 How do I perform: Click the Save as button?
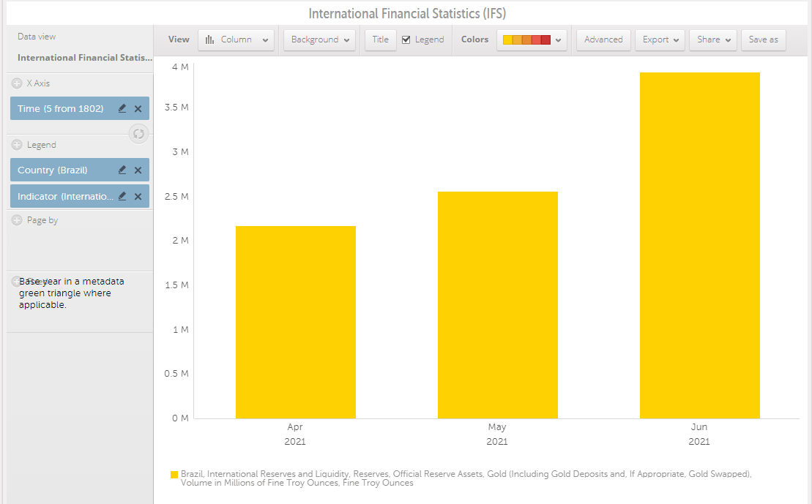(x=763, y=40)
